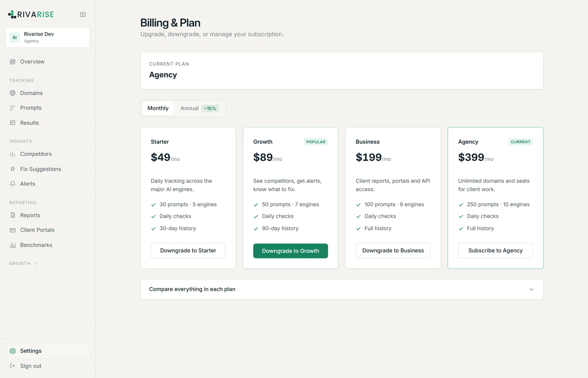Collapse the sidebar panel icon

83,15
